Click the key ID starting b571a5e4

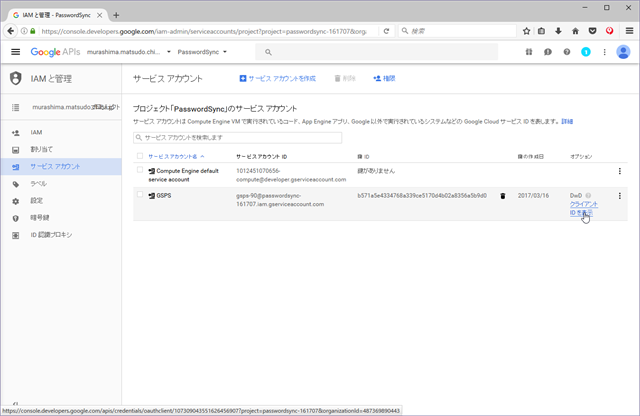(x=422, y=196)
